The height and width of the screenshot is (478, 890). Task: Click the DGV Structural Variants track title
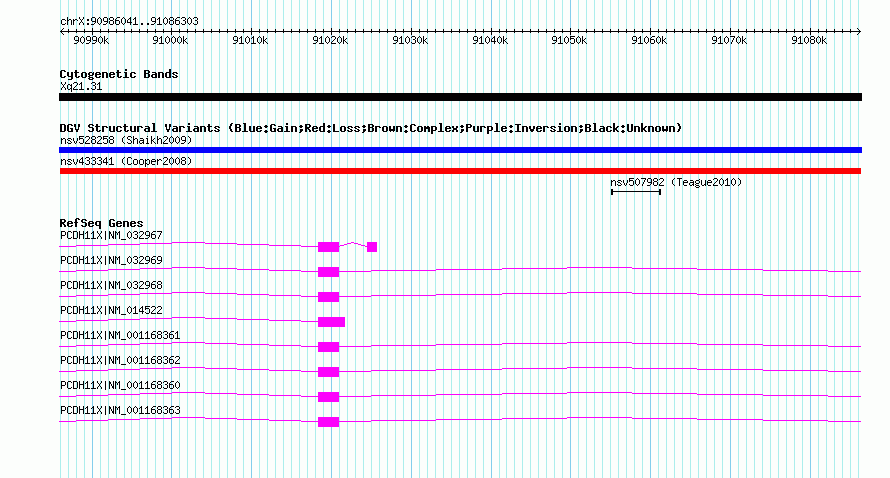[x=371, y=128]
